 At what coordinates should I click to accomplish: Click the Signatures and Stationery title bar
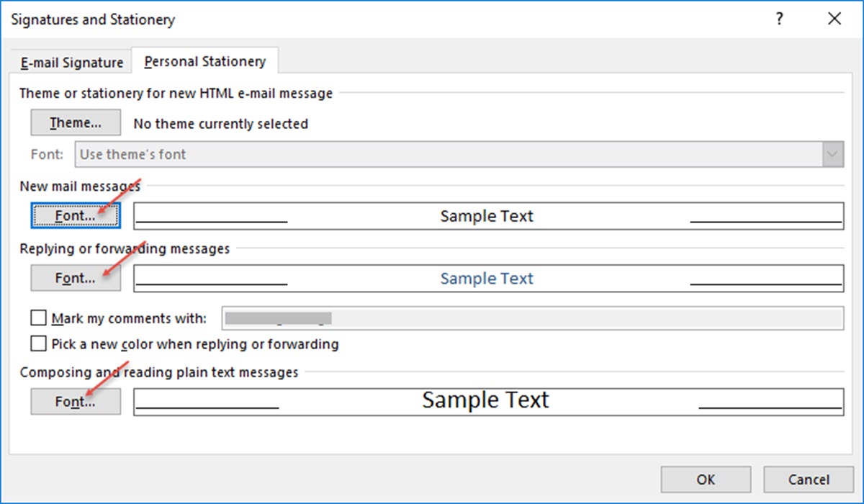(x=93, y=19)
